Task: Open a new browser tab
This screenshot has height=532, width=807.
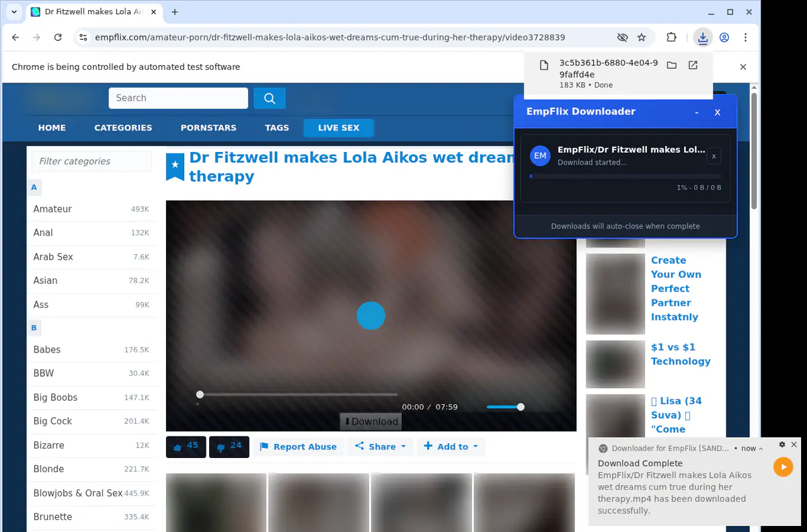Action: click(x=175, y=12)
